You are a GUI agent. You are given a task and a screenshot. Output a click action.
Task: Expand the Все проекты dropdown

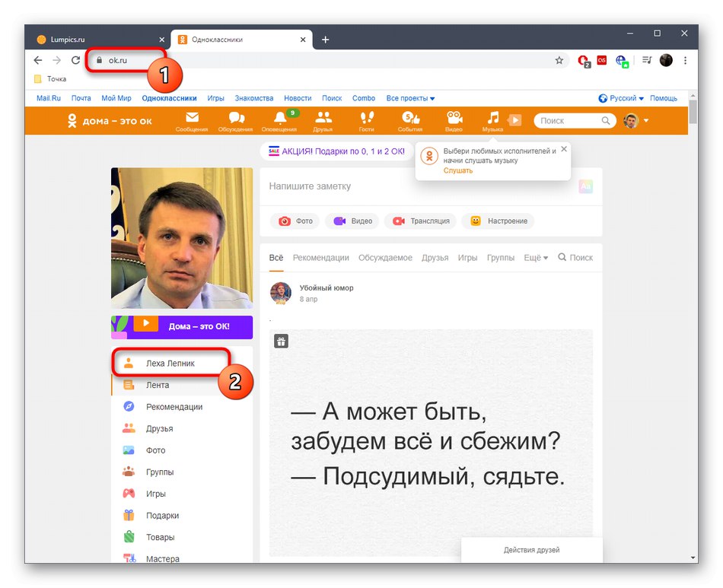[410, 97]
